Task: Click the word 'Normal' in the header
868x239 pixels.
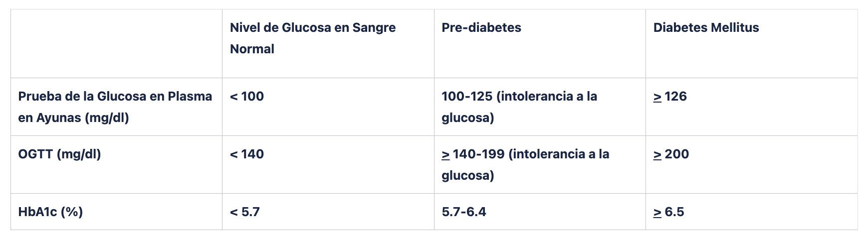Action: 252,49
